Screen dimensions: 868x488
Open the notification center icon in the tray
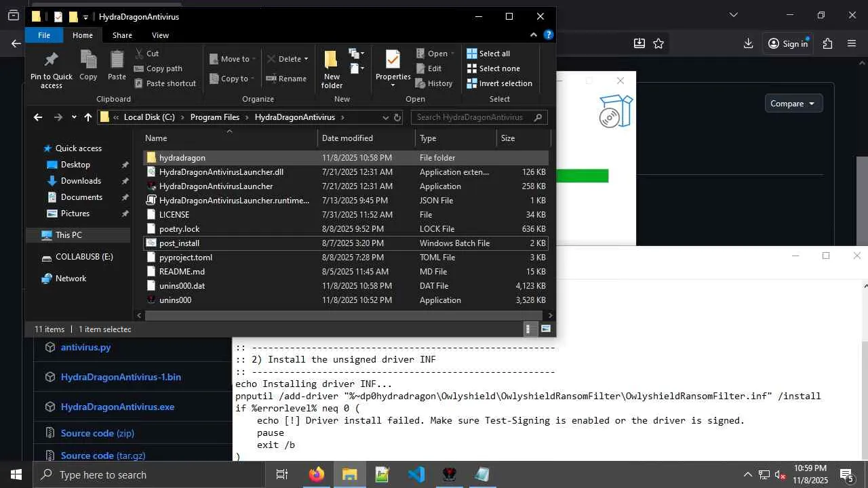tap(846, 474)
